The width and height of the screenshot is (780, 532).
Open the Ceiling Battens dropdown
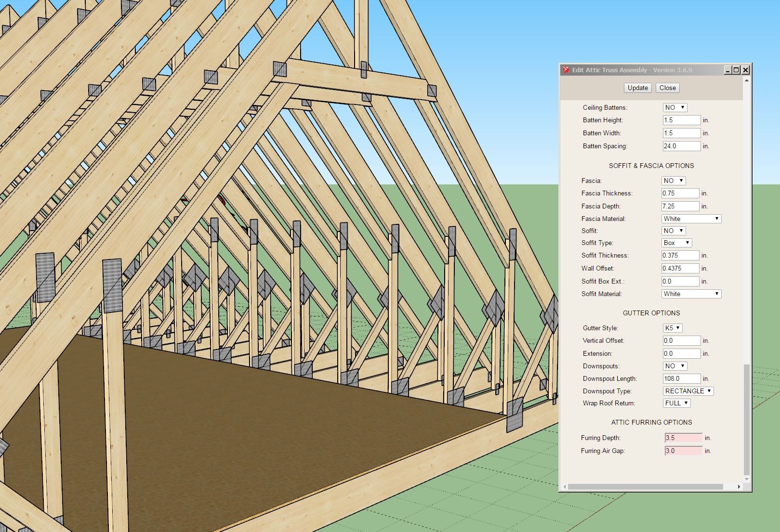(674, 107)
